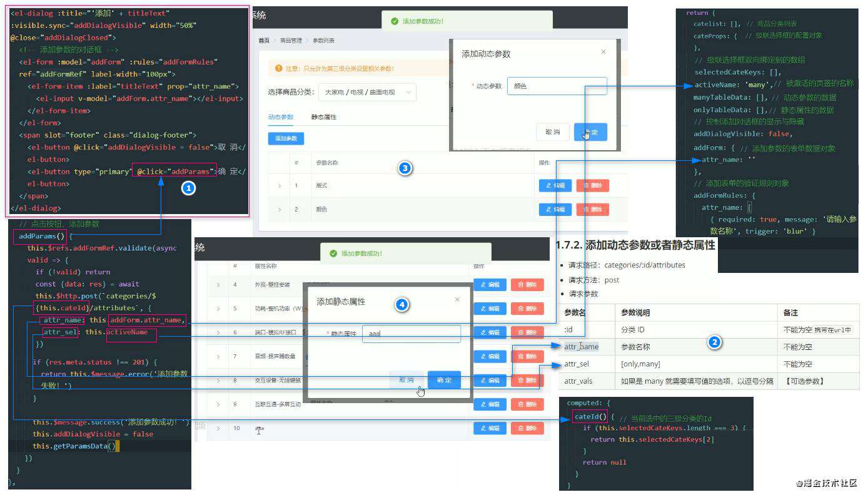Viewport: 868px width, 497px height.
Task: Click 取消 in the 添加静态属性 dialog
Action: [406, 380]
